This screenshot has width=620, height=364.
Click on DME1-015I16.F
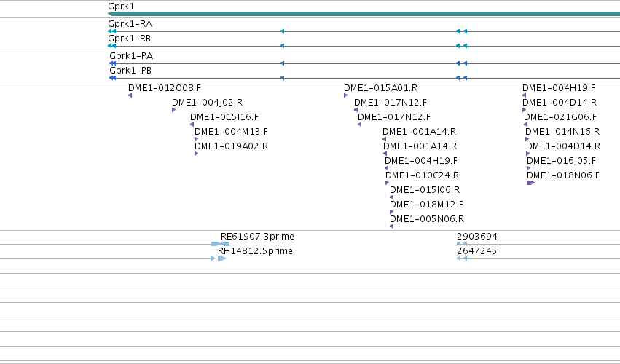pyautogui.click(x=224, y=117)
